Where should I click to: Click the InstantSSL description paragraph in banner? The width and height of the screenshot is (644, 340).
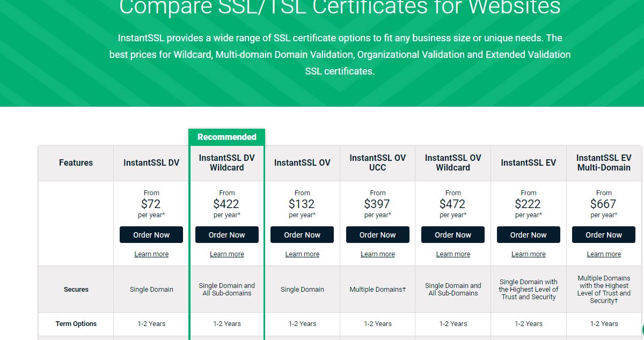(x=340, y=55)
